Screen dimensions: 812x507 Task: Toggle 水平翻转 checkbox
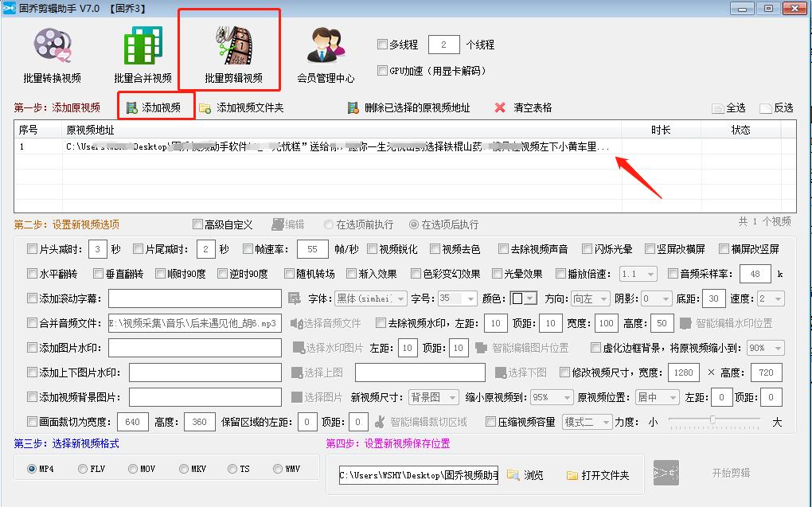coord(32,274)
